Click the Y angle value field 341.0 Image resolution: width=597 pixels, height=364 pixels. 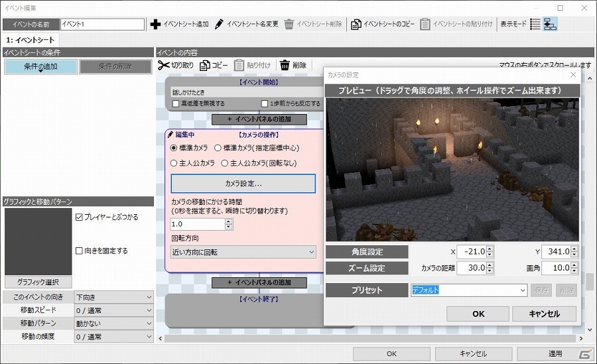click(x=557, y=252)
